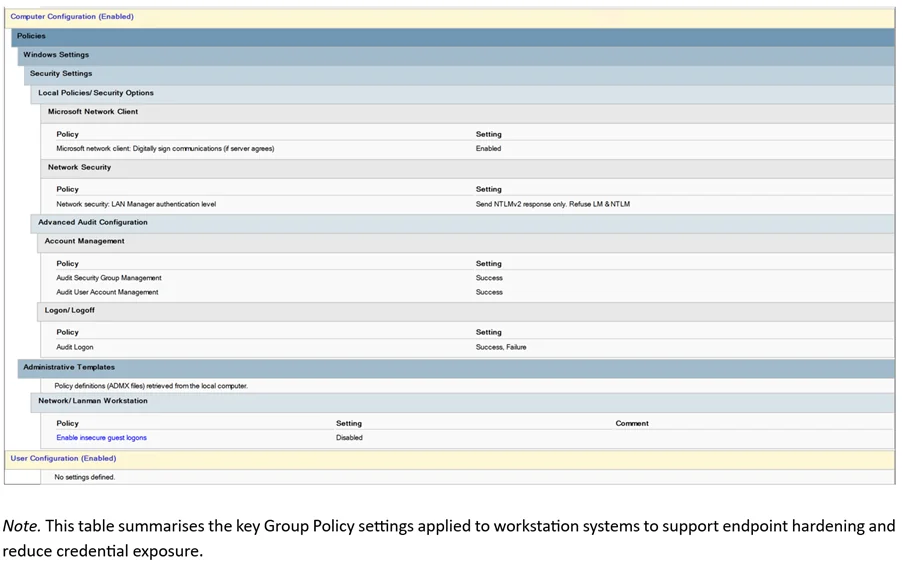Click the Success, Failure setting value
This screenshot has width=903, height=564.
coord(501,347)
